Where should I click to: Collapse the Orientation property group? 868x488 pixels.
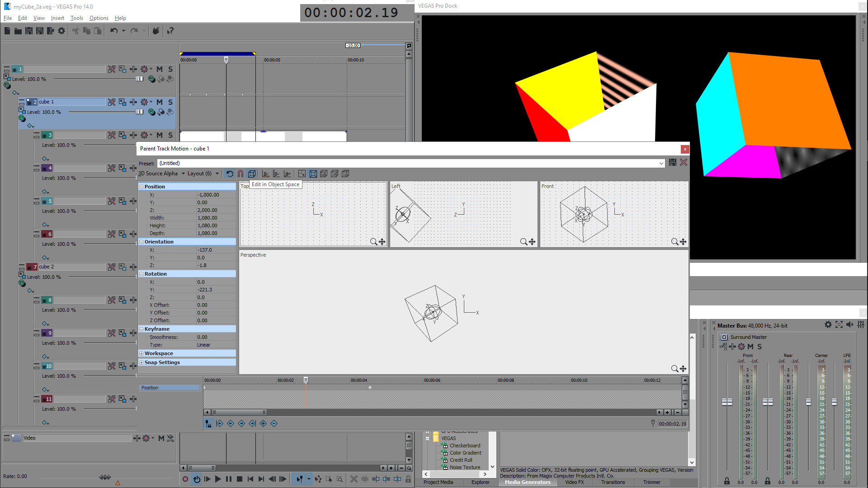click(x=142, y=242)
